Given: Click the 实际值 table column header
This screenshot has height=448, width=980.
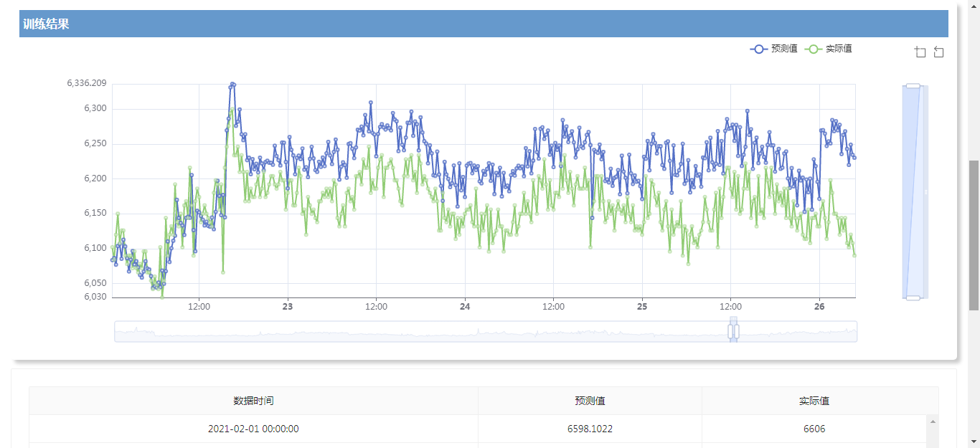Looking at the screenshot, I should pyautogui.click(x=814, y=401).
